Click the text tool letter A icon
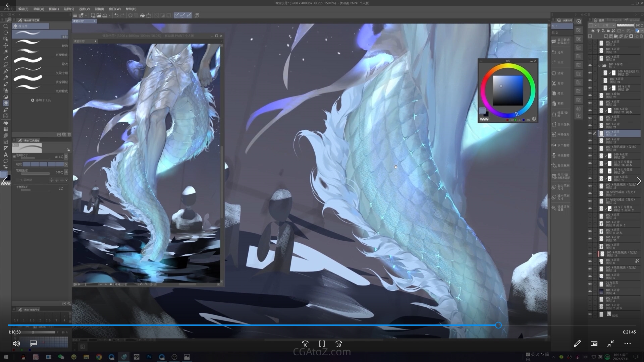 point(6,155)
